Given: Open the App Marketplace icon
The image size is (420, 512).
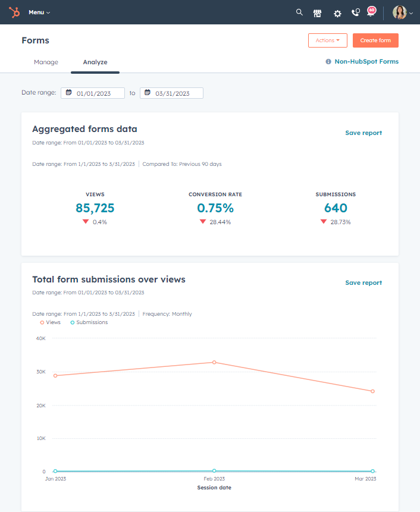Looking at the screenshot, I should pos(317,12).
